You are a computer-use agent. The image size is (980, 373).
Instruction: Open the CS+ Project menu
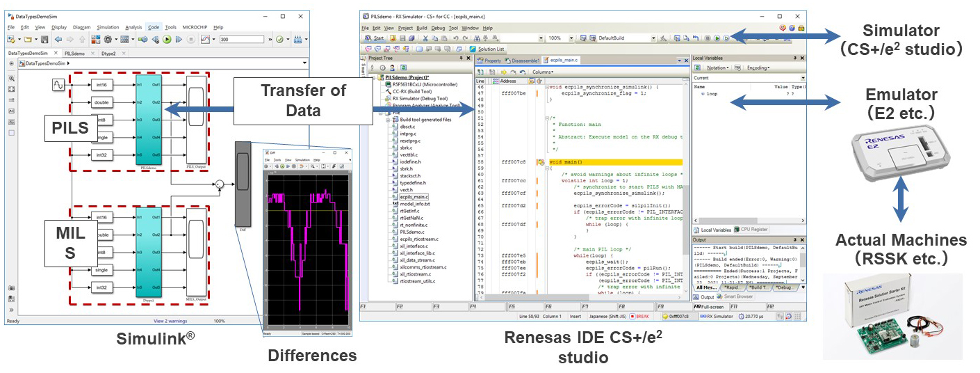pyautogui.click(x=405, y=28)
